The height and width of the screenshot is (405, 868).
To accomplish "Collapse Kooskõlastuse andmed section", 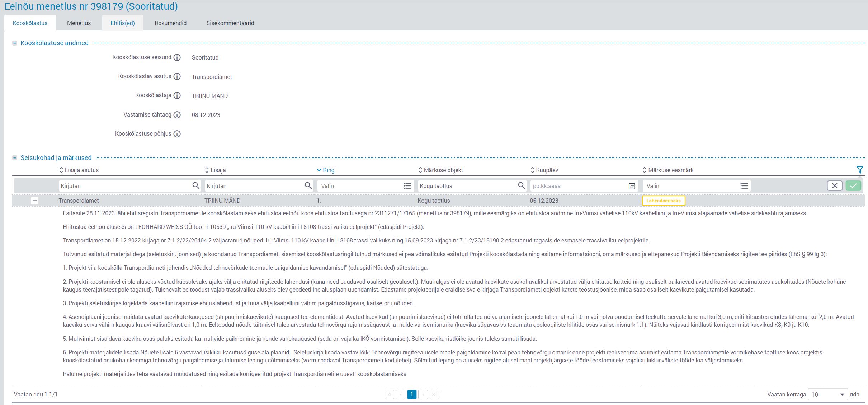I will point(15,43).
